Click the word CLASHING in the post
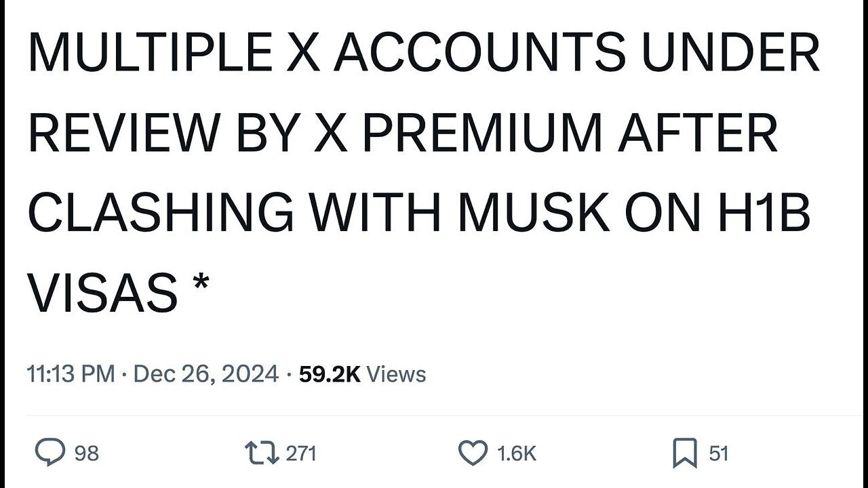The width and height of the screenshot is (868, 488). pyautogui.click(x=161, y=211)
